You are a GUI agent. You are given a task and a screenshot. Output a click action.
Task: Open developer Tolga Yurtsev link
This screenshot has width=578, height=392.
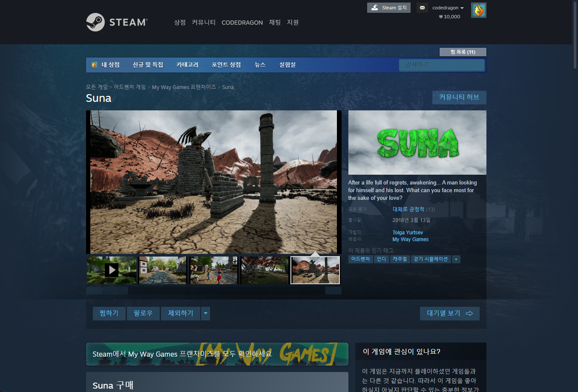click(408, 233)
